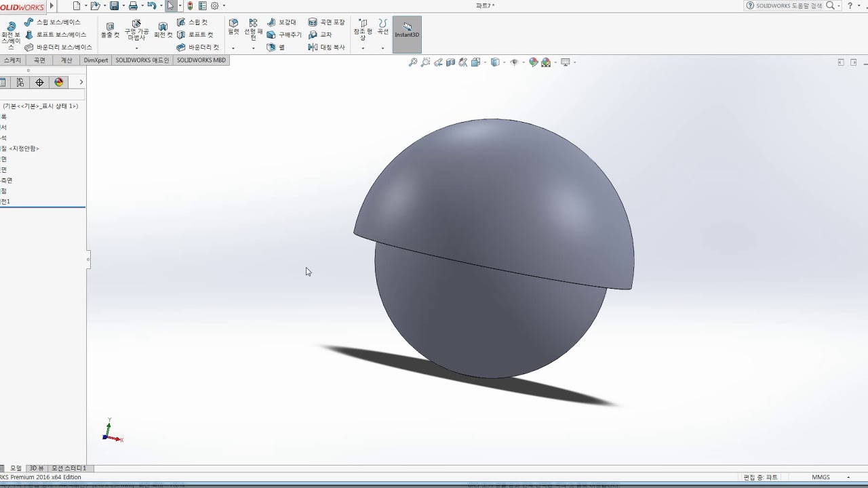Expand the 참조 형상 dropdown arrow
The width and height of the screenshot is (868, 488).
pyautogui.click(x=363, y=49)
